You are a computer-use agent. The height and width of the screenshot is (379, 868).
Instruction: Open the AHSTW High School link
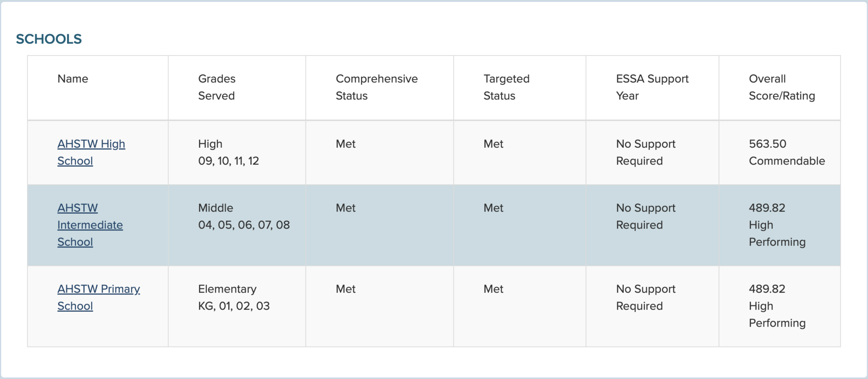(x=91, y=144)
